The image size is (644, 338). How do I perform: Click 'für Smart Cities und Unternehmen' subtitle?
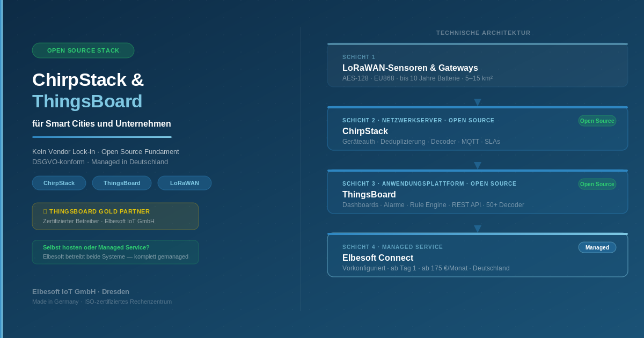pos(101,123)
